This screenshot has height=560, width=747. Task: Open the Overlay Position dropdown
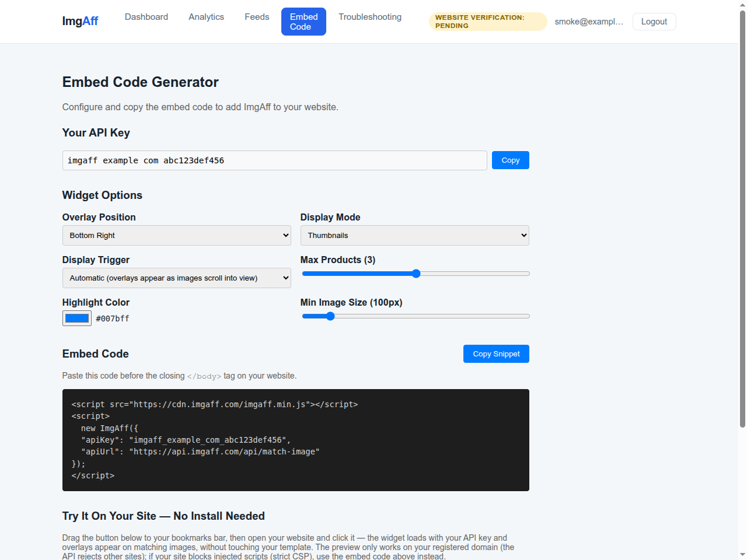177,235
